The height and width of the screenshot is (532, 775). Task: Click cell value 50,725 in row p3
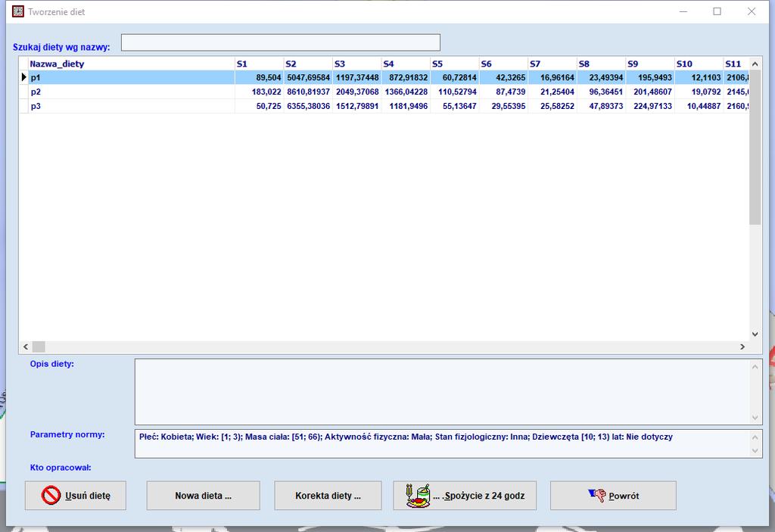click(269, 106)
